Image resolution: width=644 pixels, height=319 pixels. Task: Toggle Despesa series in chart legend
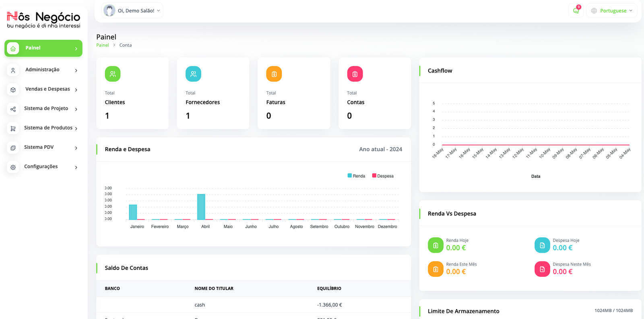pos(383,176)
